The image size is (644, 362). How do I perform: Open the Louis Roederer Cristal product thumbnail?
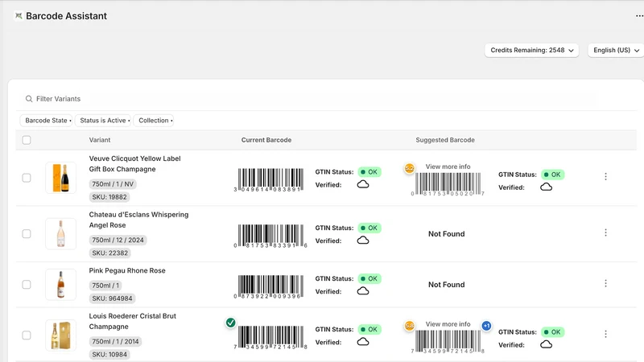click(61, 335)
